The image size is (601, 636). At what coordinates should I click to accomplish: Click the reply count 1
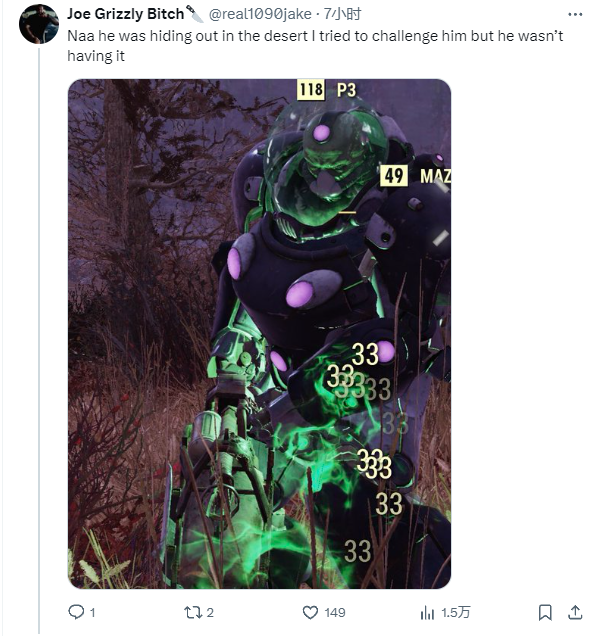tap(93, 612)
